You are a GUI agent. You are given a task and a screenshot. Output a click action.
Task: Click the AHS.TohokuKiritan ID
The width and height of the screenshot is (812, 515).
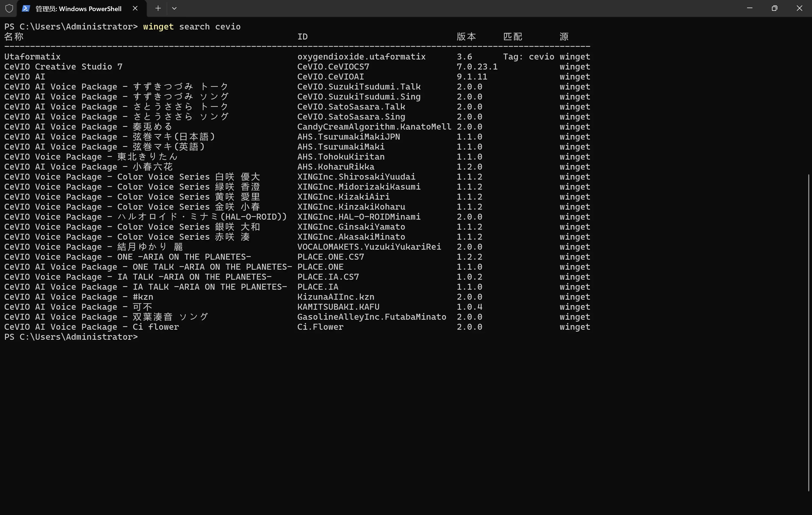(340, 157)
